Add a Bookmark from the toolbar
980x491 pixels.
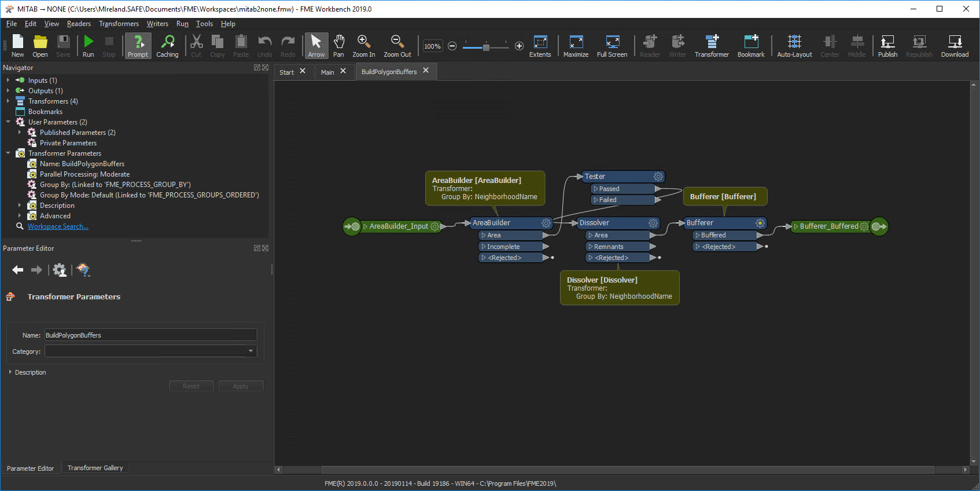(x=751, y=46)
